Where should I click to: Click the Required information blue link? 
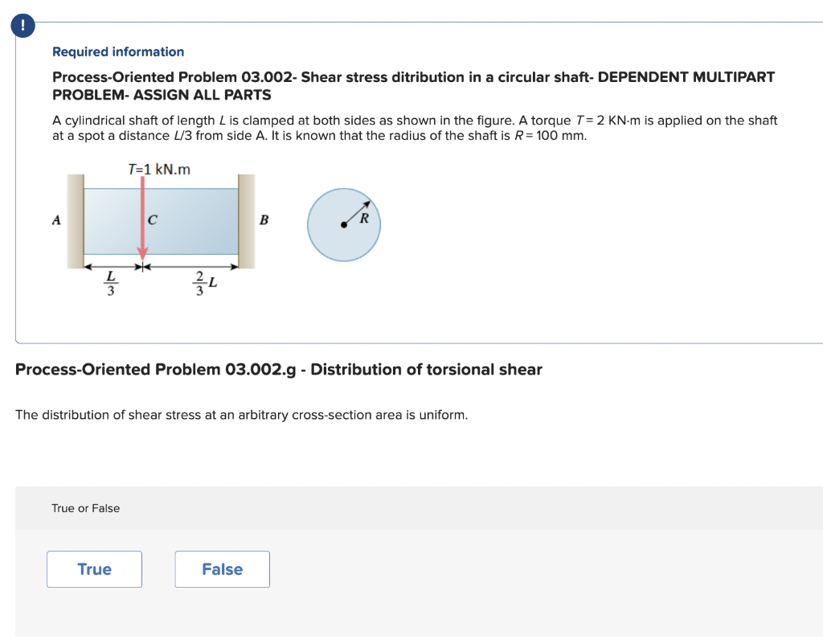[x=118, y=51]
